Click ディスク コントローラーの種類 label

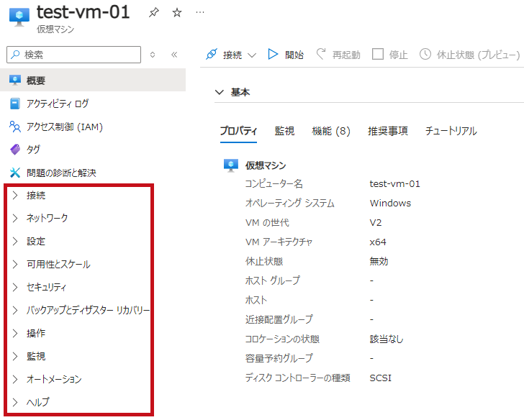tap(298, 378)
